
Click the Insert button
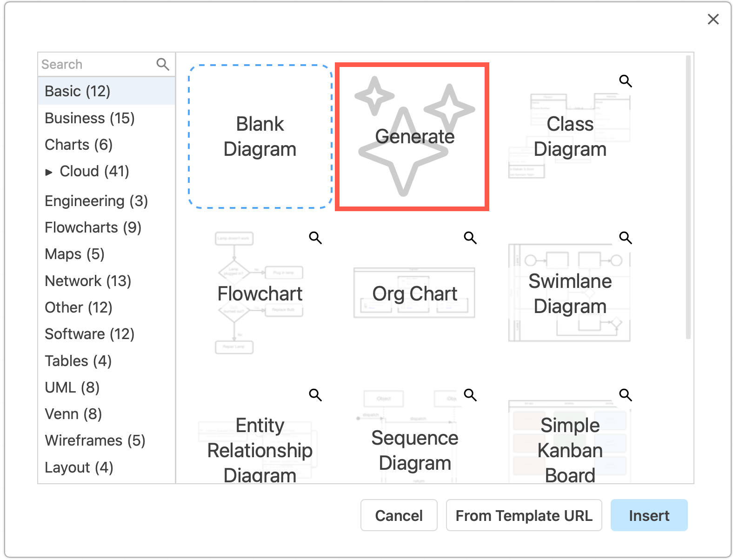tap(649, 515)
